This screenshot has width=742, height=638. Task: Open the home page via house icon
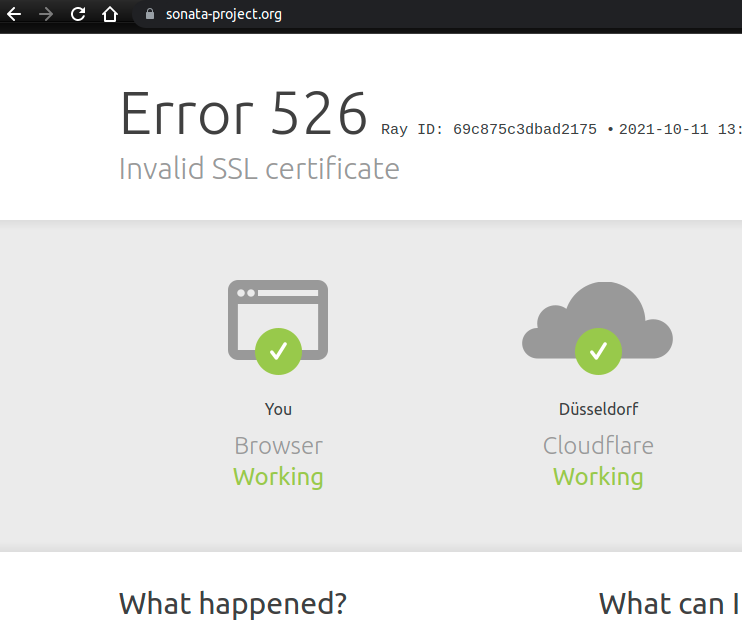pyautogui.click(x=110, y=14)
